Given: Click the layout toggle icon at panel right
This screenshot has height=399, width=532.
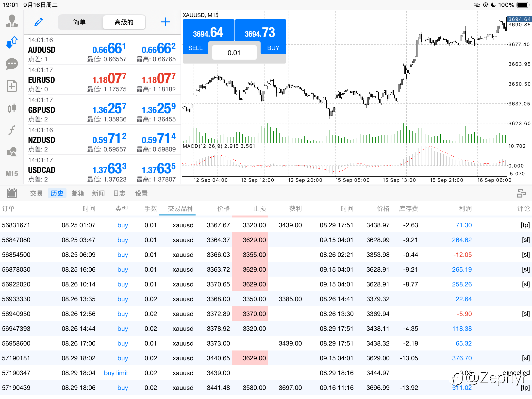Looking at the screenshot, I should [x=521, y=193].
